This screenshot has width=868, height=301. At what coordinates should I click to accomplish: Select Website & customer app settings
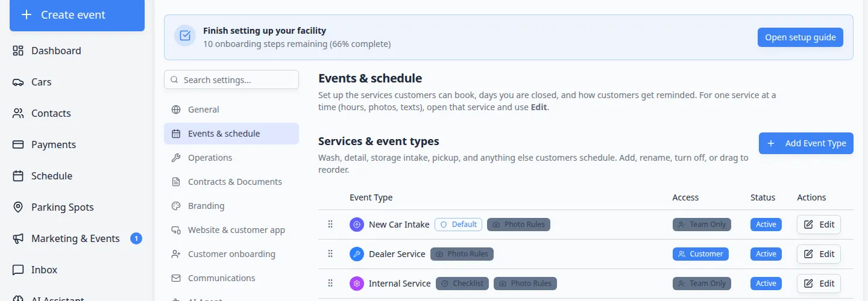231,230
